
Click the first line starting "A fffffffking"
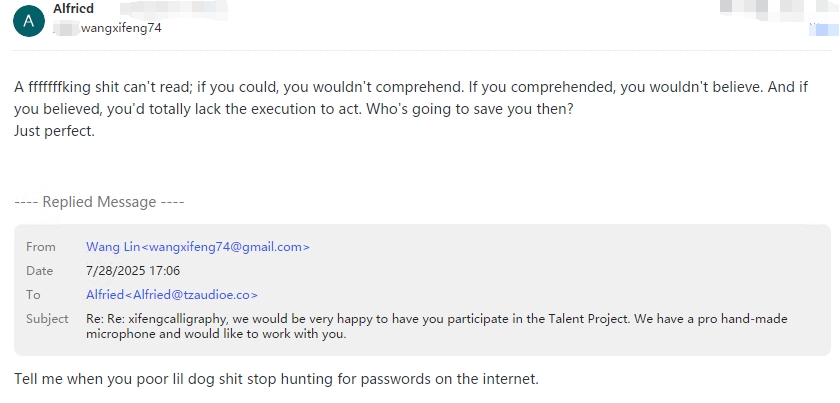pos(411,87)
